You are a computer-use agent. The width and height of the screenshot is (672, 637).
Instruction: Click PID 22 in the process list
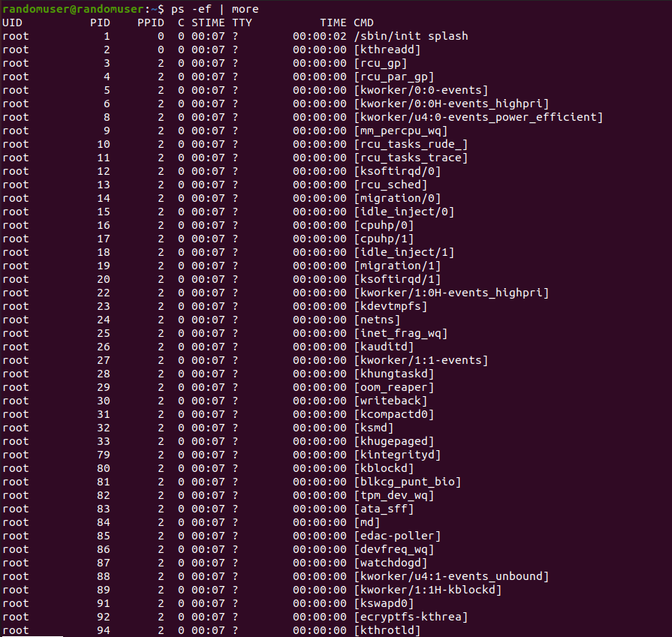point(104,293)
